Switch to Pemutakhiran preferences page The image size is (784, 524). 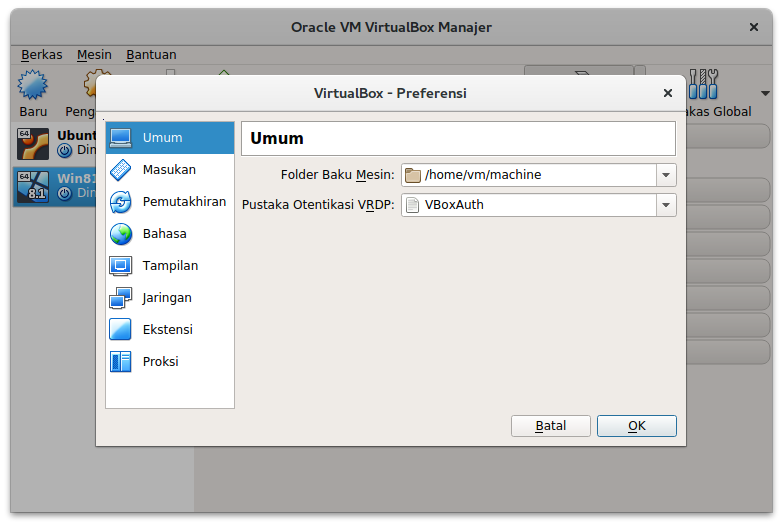click(x=170, y=202)
